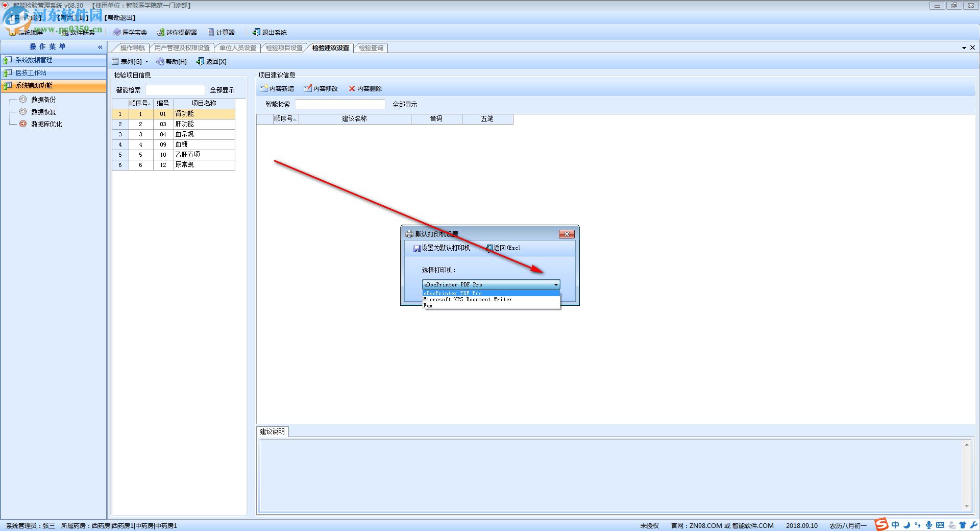
Task: Click 全部显示 in 项目建议信息 panel
Action: [x=405, y=104]
